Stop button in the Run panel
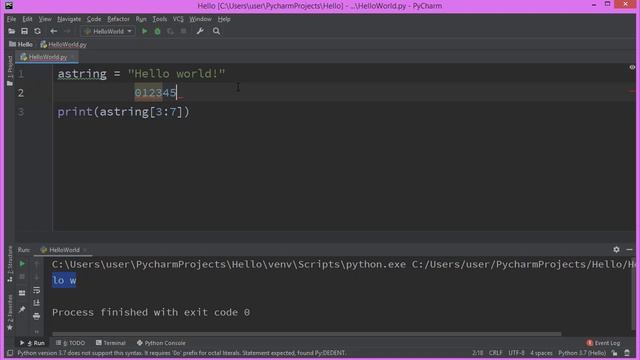Viewport: 640px width, 360px height. 22,277
